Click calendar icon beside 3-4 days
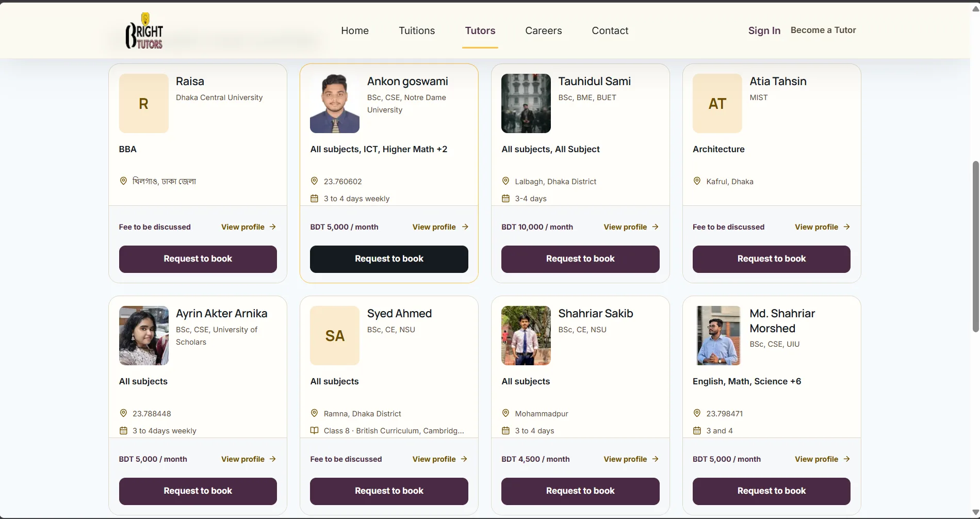 [505, 199]
